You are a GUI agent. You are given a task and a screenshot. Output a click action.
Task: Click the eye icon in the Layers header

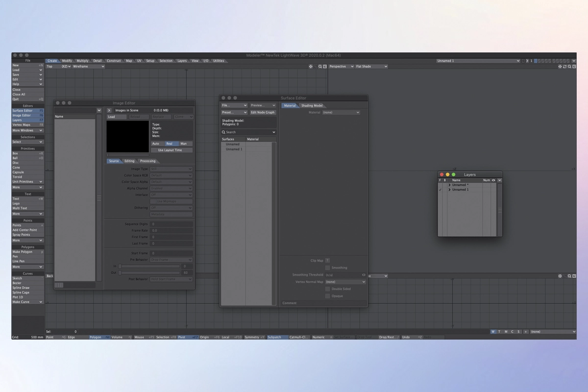point(493,180)
